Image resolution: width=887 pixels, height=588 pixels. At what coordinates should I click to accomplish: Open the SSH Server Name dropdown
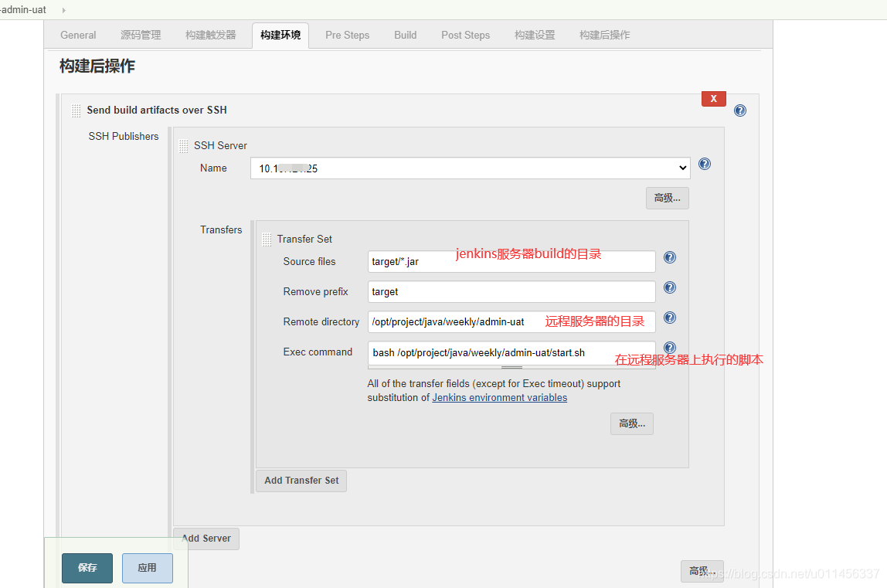(470, 168)
